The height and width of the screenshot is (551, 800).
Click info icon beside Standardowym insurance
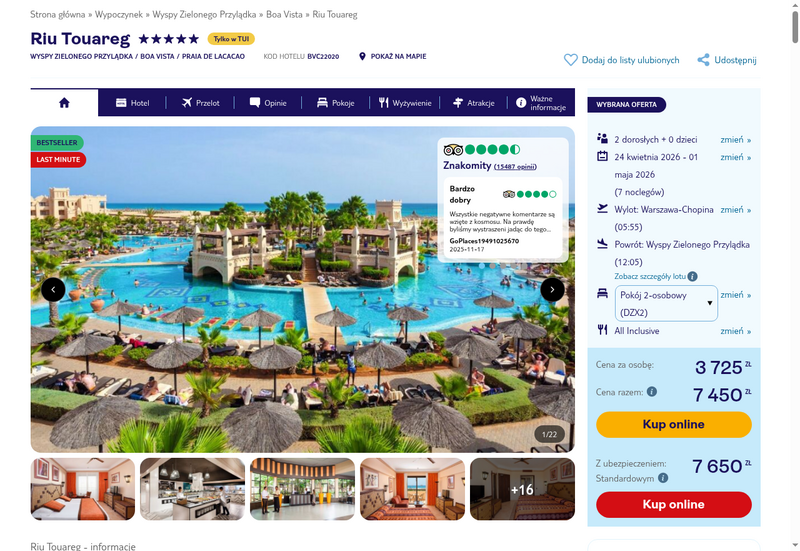point(663,478)
